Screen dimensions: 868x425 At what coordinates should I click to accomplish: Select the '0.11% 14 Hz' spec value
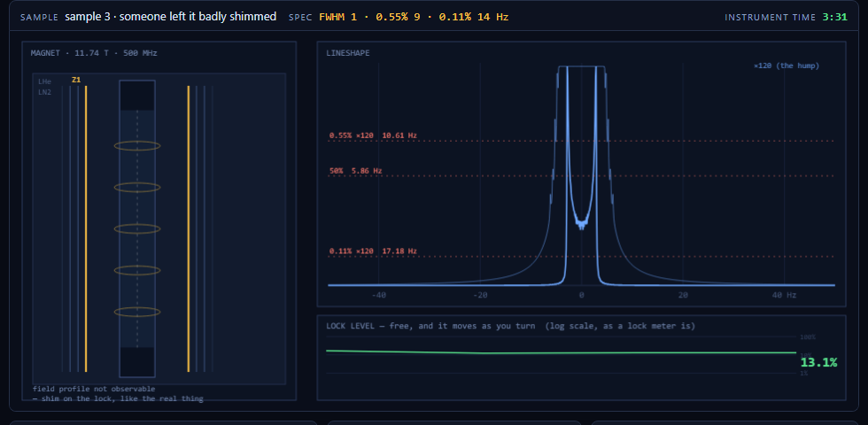coord(474,17)
